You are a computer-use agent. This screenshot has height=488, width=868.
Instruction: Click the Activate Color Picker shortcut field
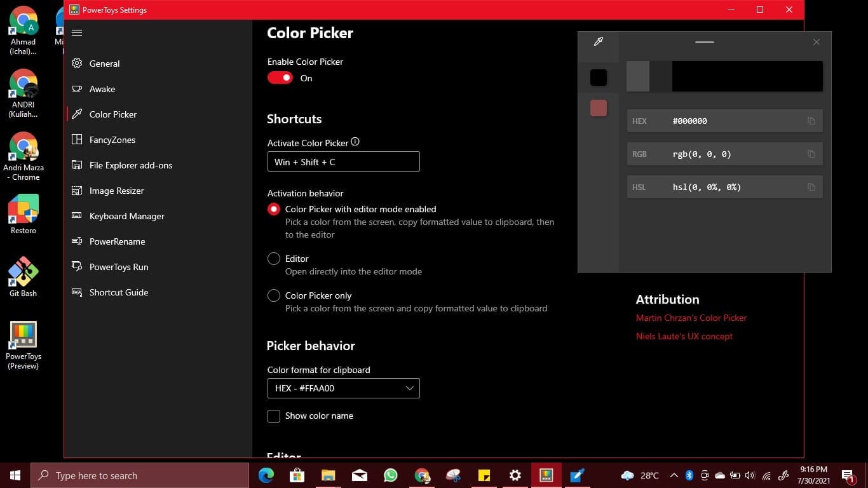click(343, 161)
